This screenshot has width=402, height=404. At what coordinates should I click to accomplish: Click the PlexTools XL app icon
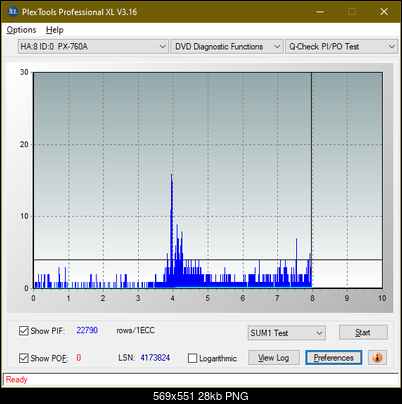[x=13, y=12]
